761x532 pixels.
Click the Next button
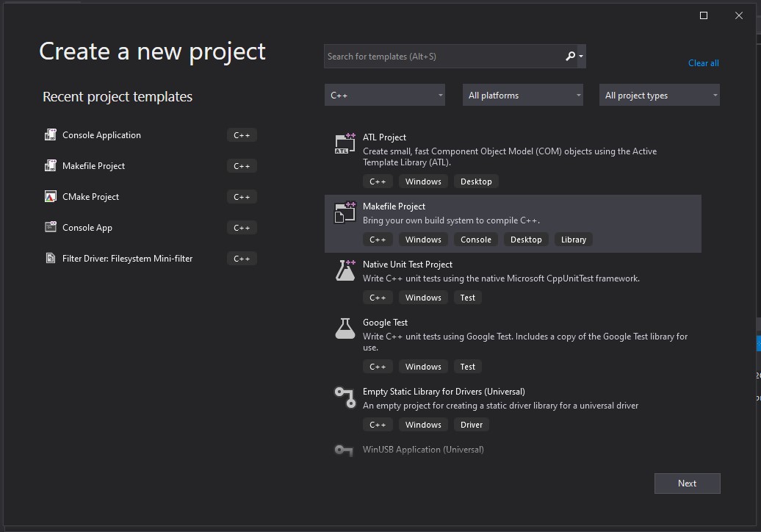tap(688, 484)
